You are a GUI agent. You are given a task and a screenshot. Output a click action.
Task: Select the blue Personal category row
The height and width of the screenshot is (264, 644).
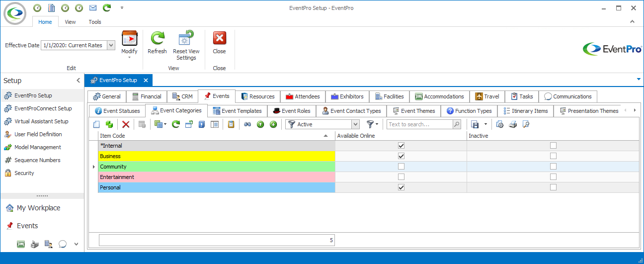coord(217,187)
